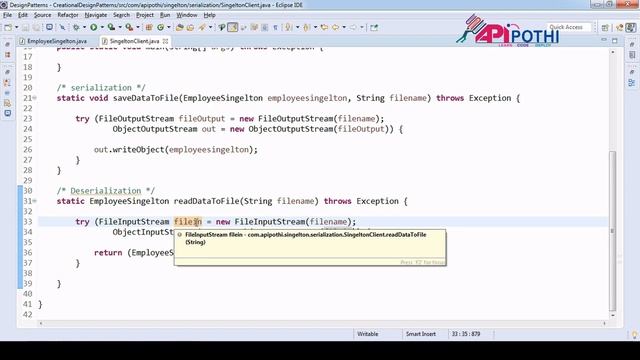Image resolution: width=640 pixels, height=360 pixels.
Task: Click the External Tools run icon
Action: pyautogui.click(x=129, y=27)
